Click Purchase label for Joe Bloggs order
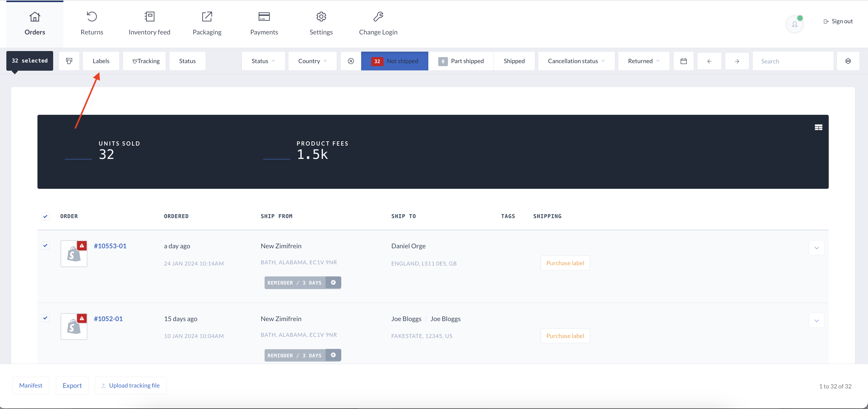 565,336
